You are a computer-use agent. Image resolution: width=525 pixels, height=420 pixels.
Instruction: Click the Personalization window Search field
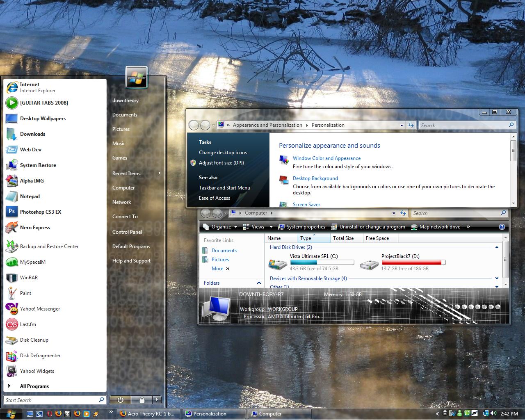467,126
